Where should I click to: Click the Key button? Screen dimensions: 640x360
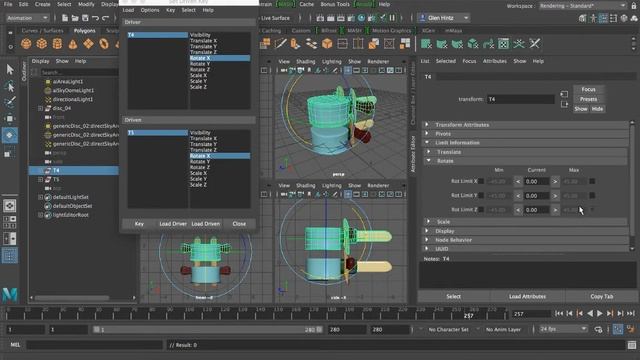pos(139,224)
